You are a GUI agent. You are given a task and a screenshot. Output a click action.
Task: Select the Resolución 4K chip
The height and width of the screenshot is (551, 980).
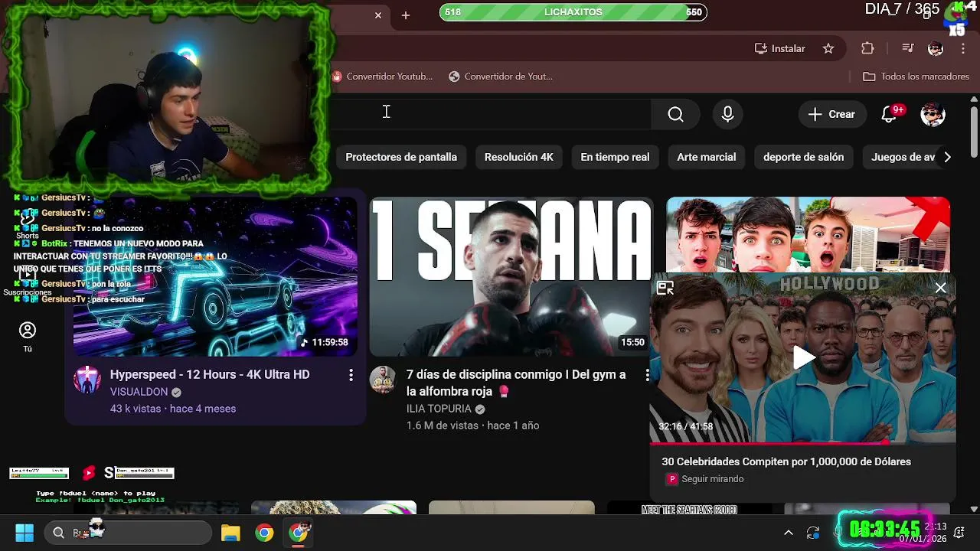(x=519, y=157)
